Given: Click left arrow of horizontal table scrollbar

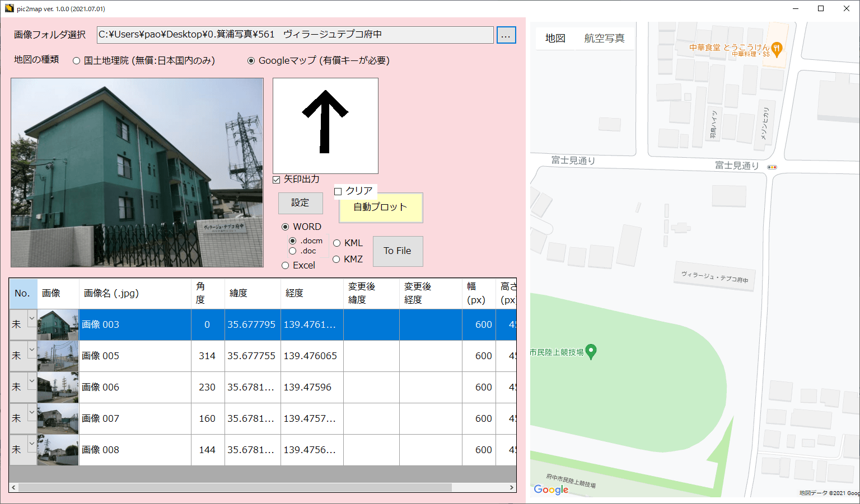Looking at the screenshot, I should (x=14, y=488).
